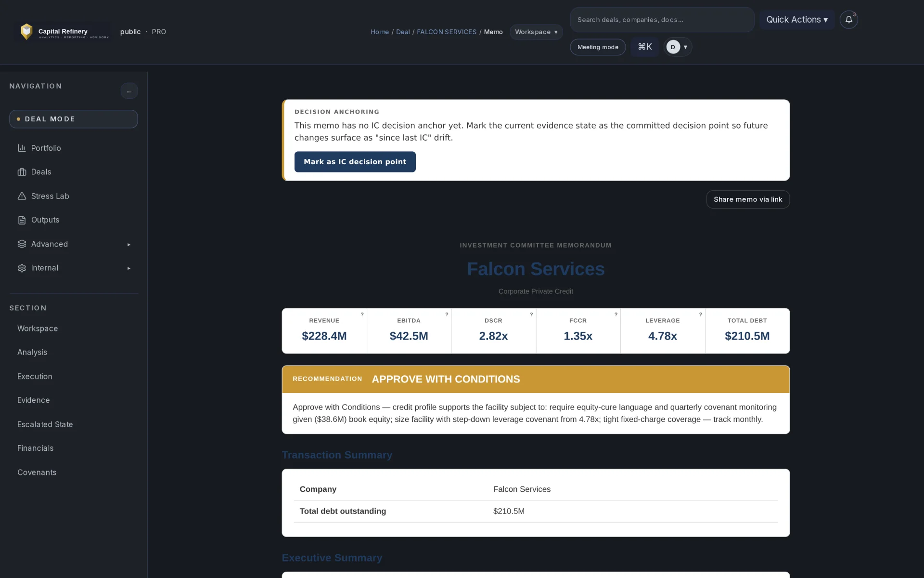Click the Stress Lab warning icon

pos(22,196)
